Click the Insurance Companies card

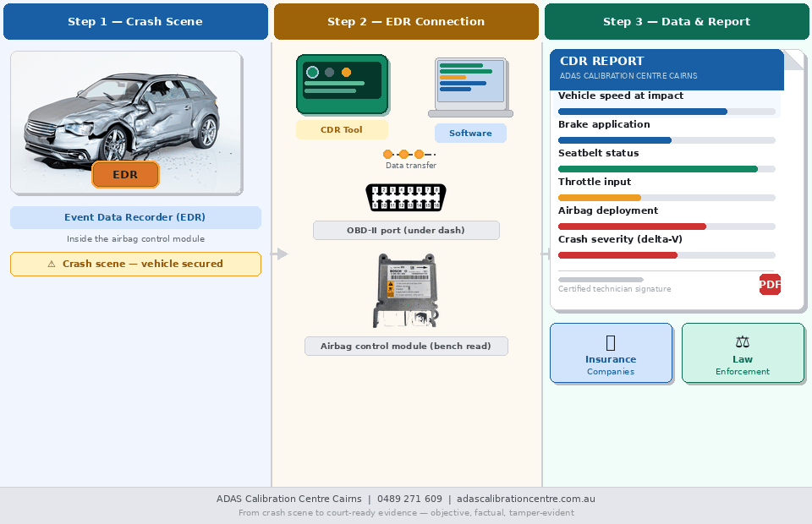[x=611, y=353]
